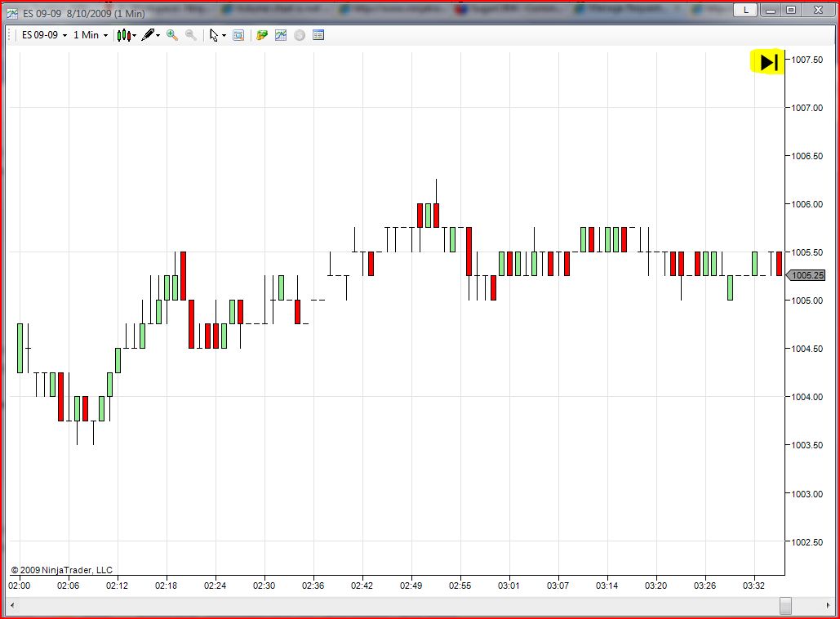Click the 02:06 time axis label
Viewport: 840px width, 619px height.
[68, 586]
